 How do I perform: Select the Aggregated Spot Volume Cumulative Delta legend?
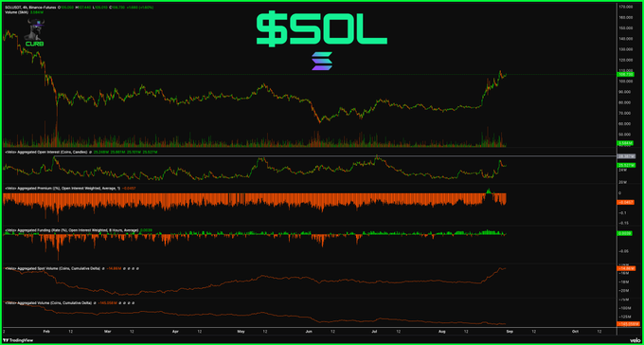53,268
